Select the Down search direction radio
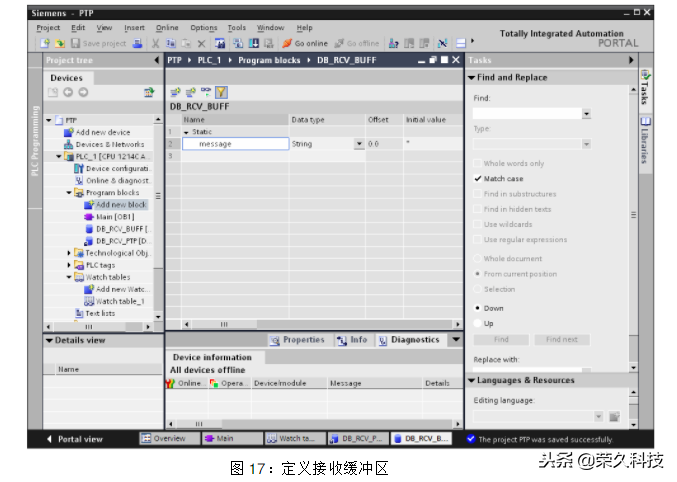This screenshot has width=677, height=482. [477, 308]
